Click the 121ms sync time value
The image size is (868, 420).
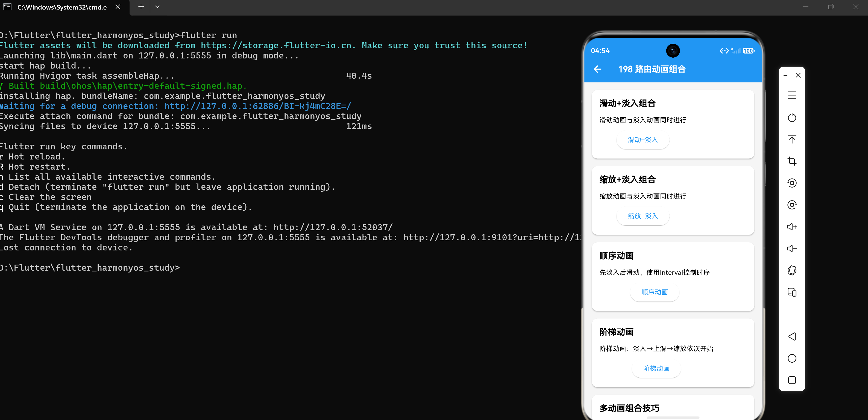coord(359,126)
